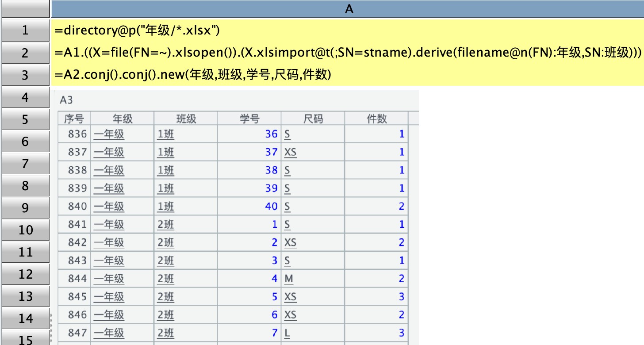Click the directory@p formula cell
Viewport: 644px width, 345px height.
coord(348,31)
